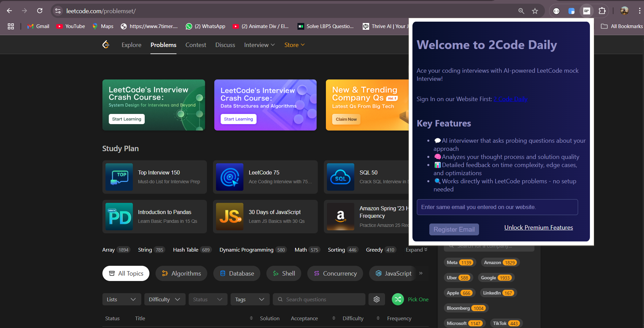Open the site information icon in address bar
The image size is (644, 328).
point(58,11)
